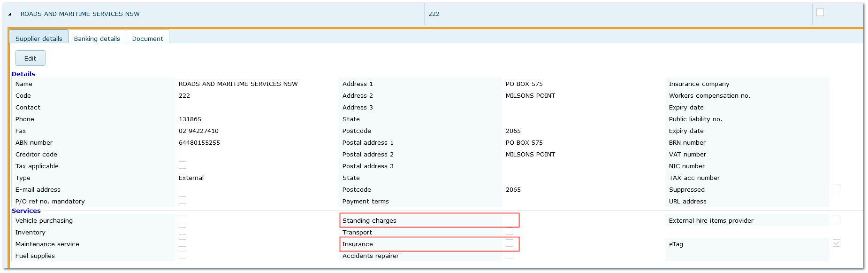Click the Edit button
The image size is (868, 273).
(x=30, y=58)
